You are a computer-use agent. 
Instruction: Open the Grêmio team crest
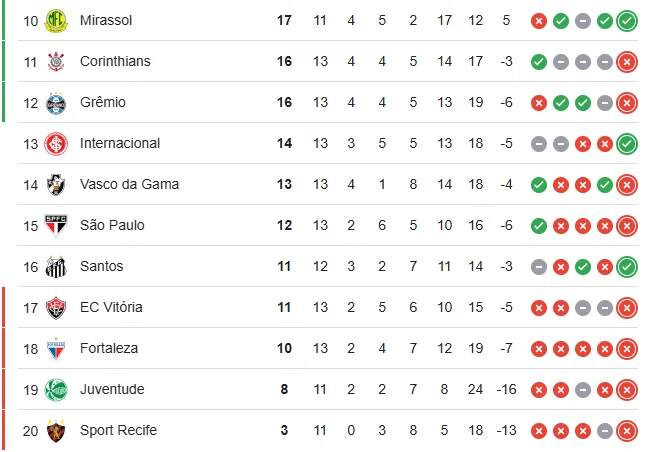(x=56, y=102)
